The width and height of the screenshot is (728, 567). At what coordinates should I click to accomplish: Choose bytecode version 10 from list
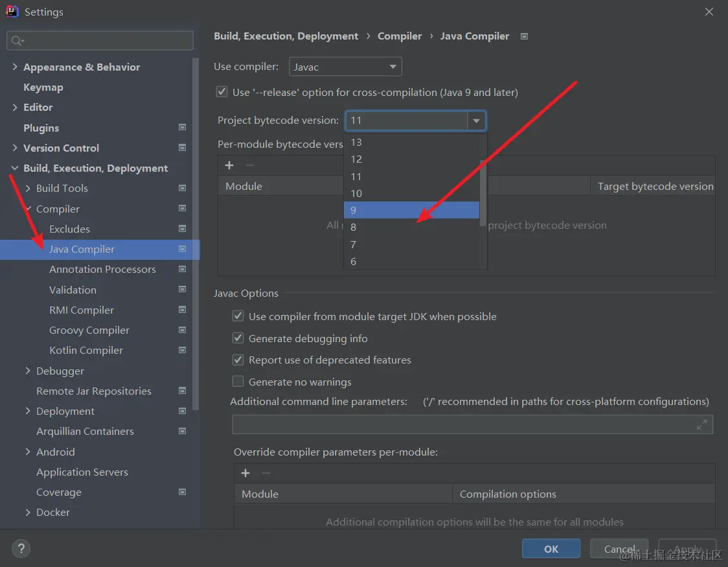(411, 193)
